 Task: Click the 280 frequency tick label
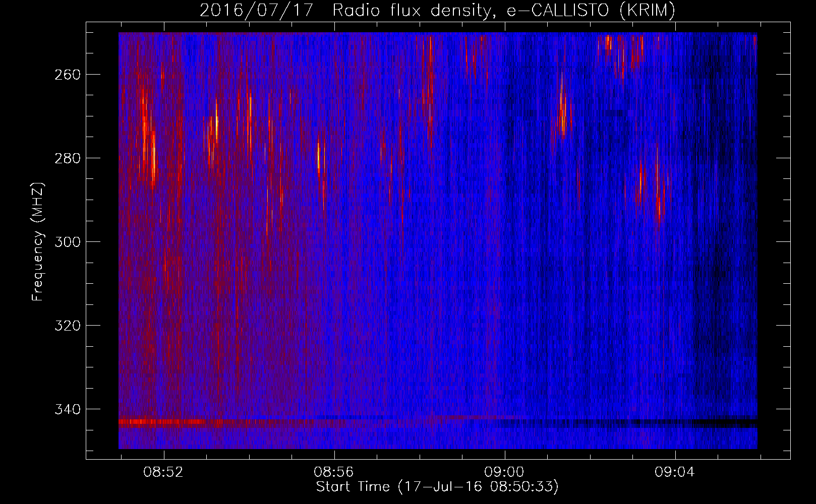point(68,158)
